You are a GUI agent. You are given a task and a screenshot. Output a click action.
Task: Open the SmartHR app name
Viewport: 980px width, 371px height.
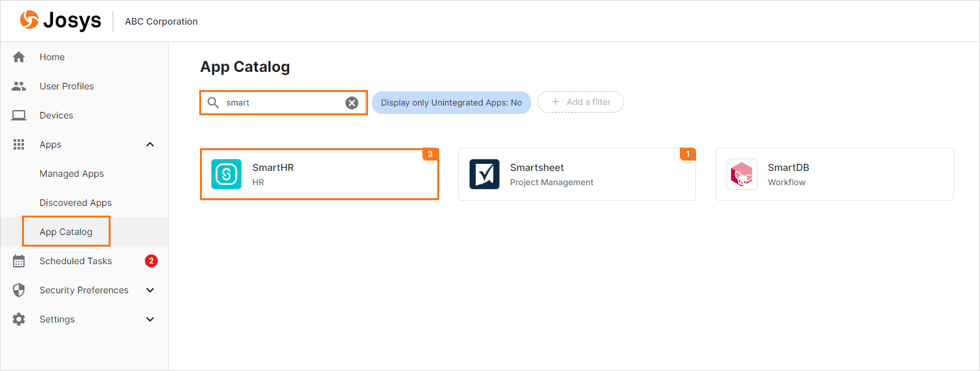(273, 168)
